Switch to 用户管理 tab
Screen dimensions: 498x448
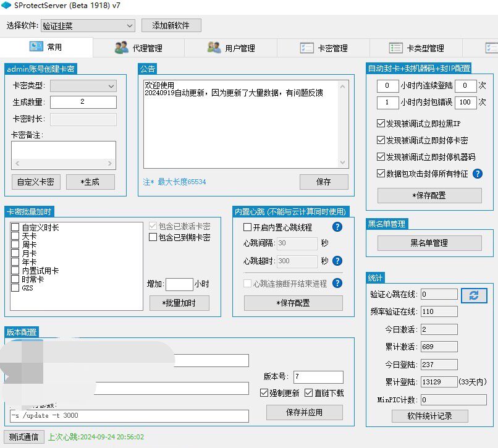pos(231,48)
